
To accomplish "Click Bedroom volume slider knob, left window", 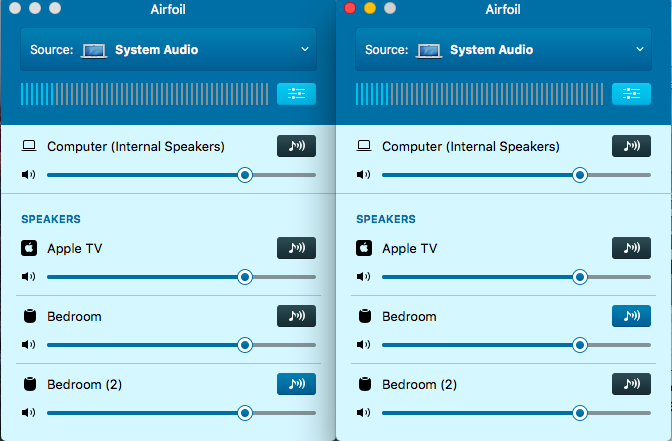I will click(245, 345).
